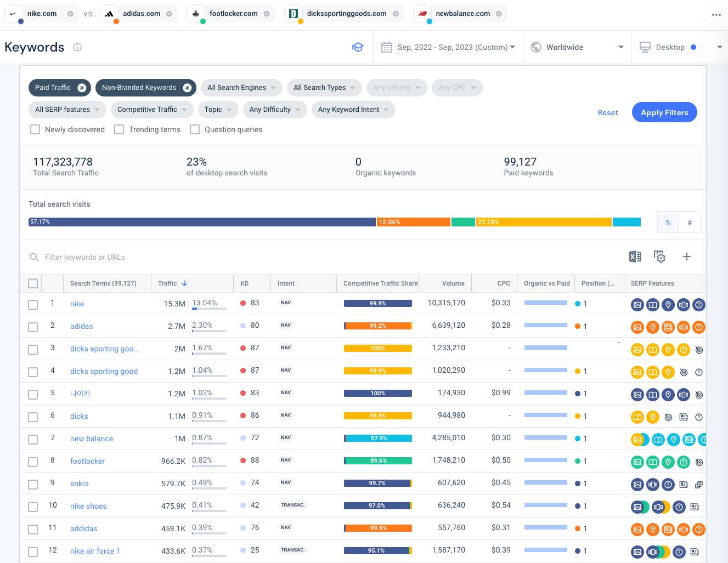This screenshot has height=563, width=728.
Task: Open the calendar date picker icon
Action: tap(387, 47)
